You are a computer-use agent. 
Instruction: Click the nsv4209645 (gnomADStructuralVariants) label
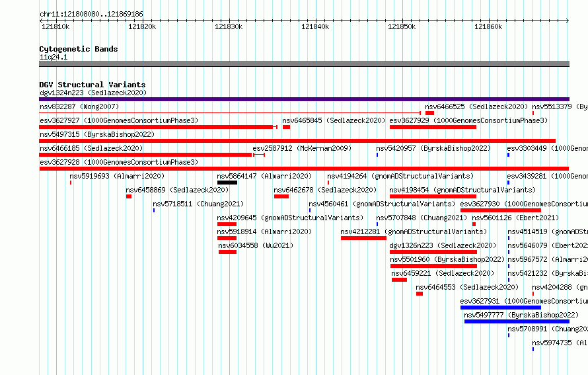(x=290, y=218)
